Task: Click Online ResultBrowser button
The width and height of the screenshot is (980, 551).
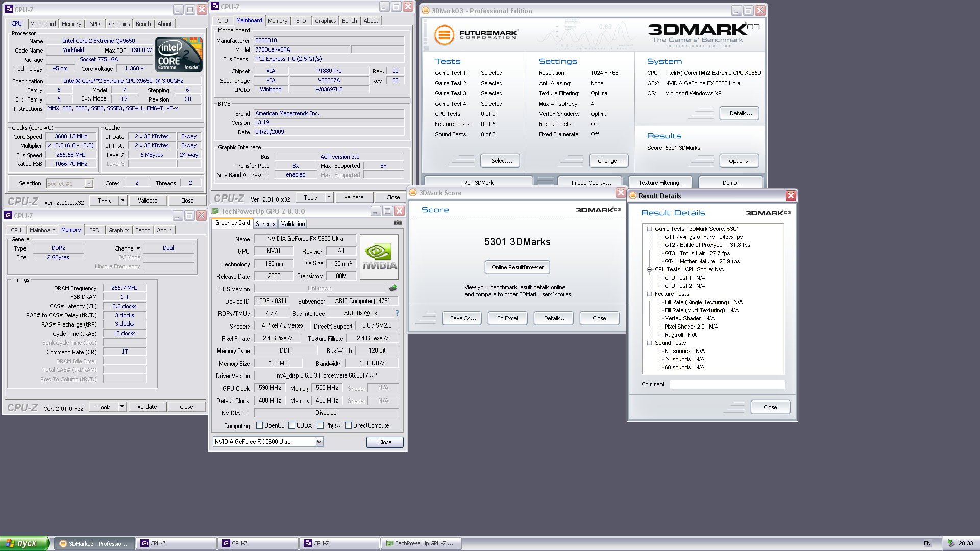Action: (518, 267)
